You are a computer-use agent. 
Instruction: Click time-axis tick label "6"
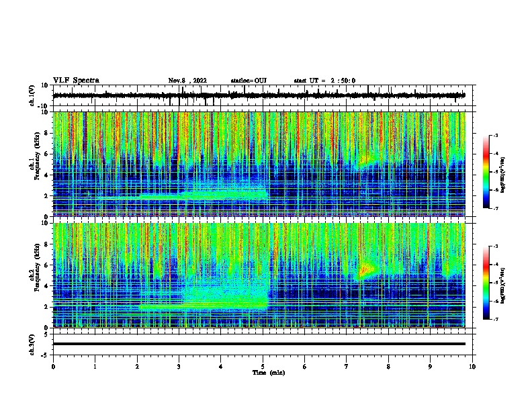click(x=305, y=367)
